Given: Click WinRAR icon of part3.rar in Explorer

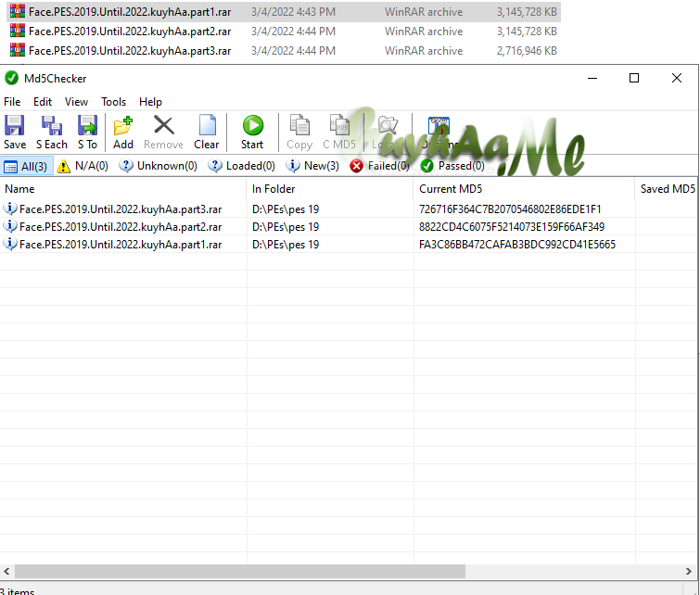Looking at the screenshot, I should pyautogui.click(x=18, y=50).
